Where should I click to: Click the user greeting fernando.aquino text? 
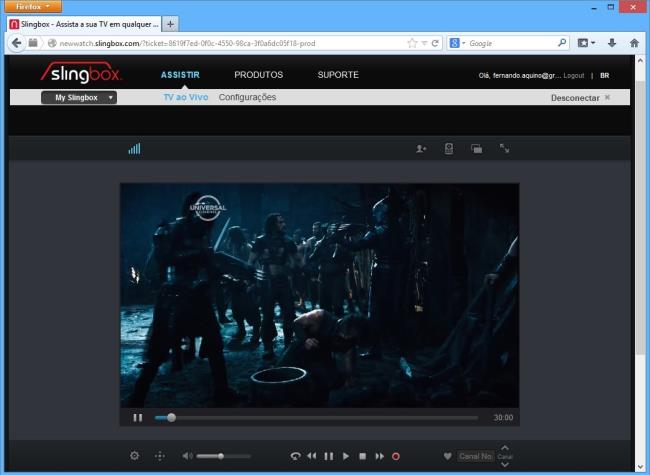pyautogui.click(x=519, y=75)
